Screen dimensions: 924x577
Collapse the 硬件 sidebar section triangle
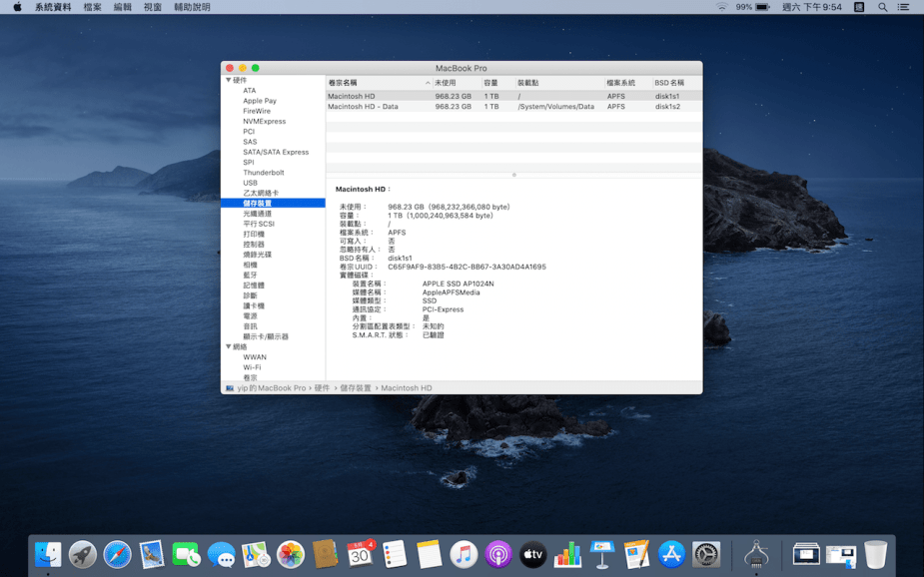[228, 81]
